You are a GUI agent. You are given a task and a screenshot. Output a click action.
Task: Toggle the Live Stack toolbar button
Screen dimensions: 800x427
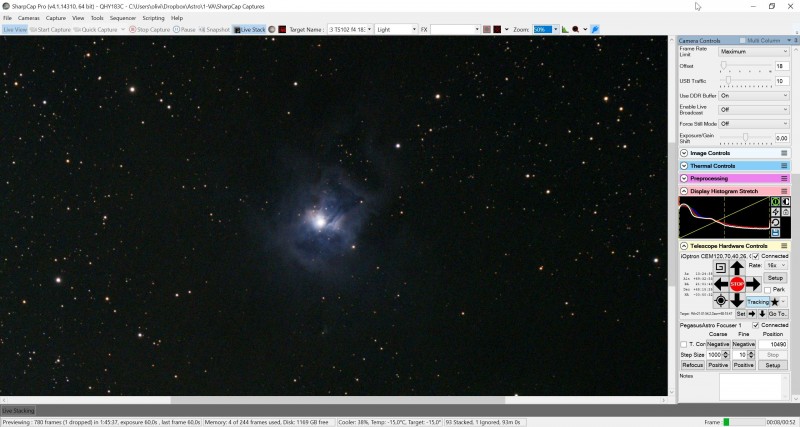point(249,30)
